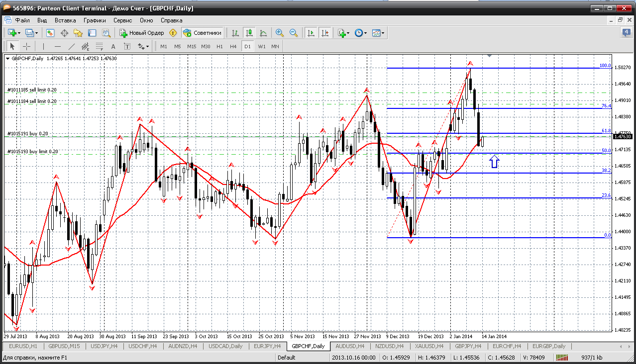Open the Terminal panel icon
The width and height of the screenshot is (636, 364).
click(92, 33)
